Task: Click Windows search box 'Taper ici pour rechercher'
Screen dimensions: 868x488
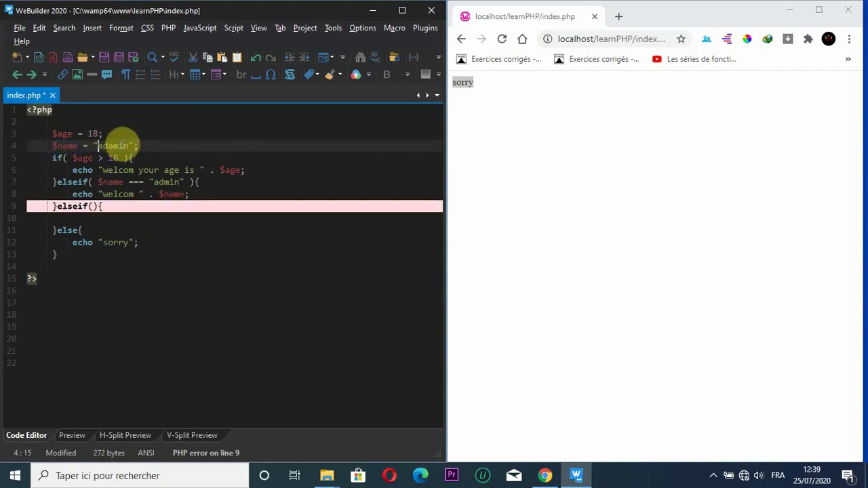Action: [140, 476]
